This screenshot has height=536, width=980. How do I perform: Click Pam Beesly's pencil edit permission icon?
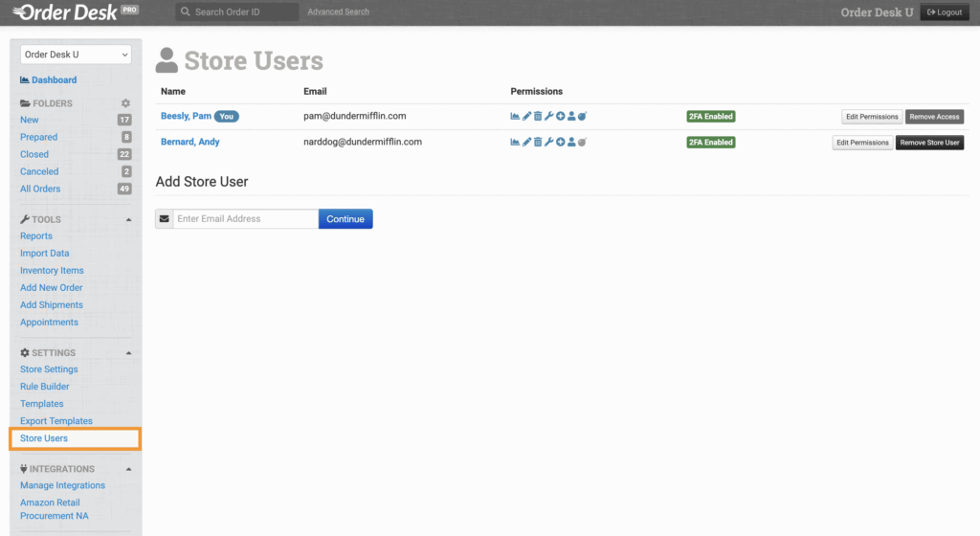pyautogui.click(x=526, y=116)
